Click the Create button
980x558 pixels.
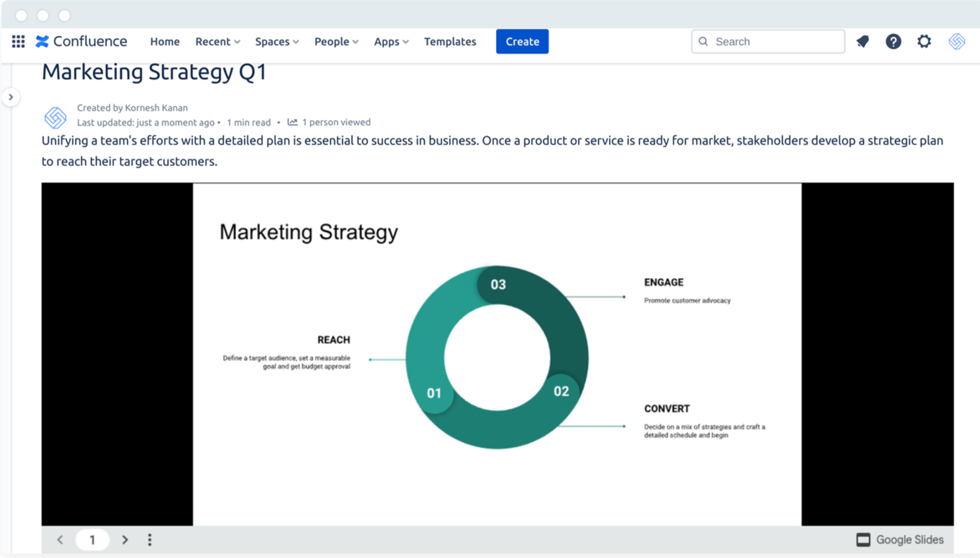tap(522, 41)
